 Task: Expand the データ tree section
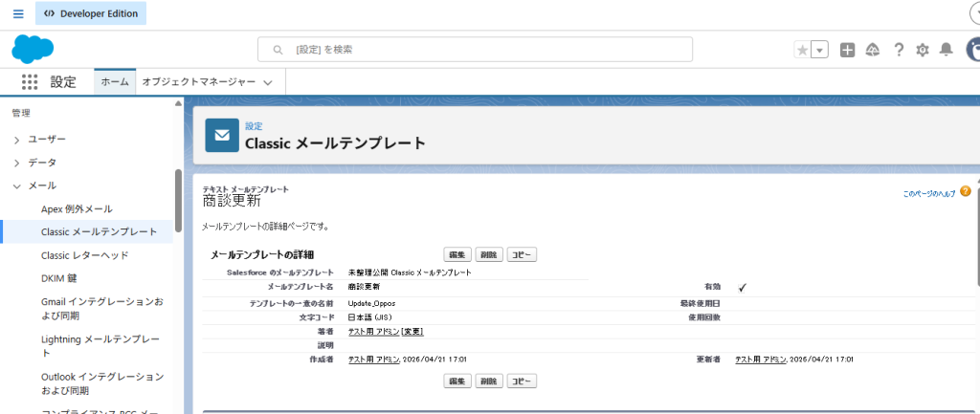pyautogui.click(x=17, y=163)
